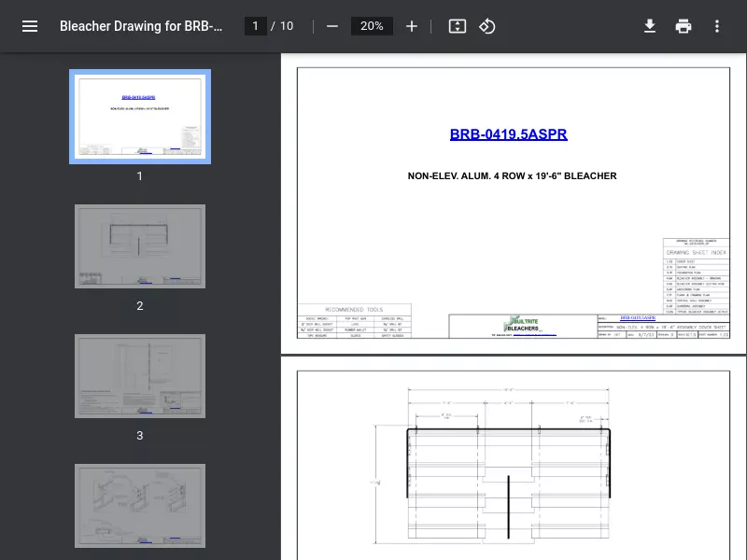The height and width of the screenshot is (560, 747).
Task: Click the Drawing Sheet Index table
Action: tap(697, 278)
